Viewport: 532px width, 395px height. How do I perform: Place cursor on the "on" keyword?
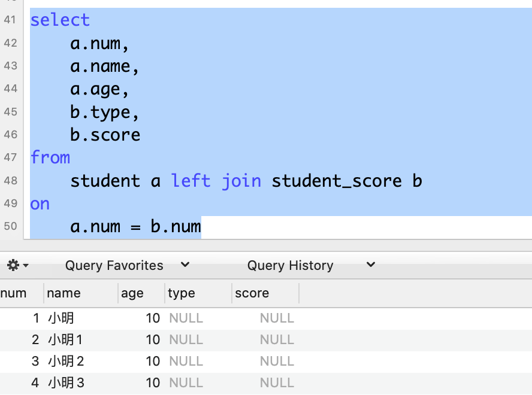(x=40, y=204)
